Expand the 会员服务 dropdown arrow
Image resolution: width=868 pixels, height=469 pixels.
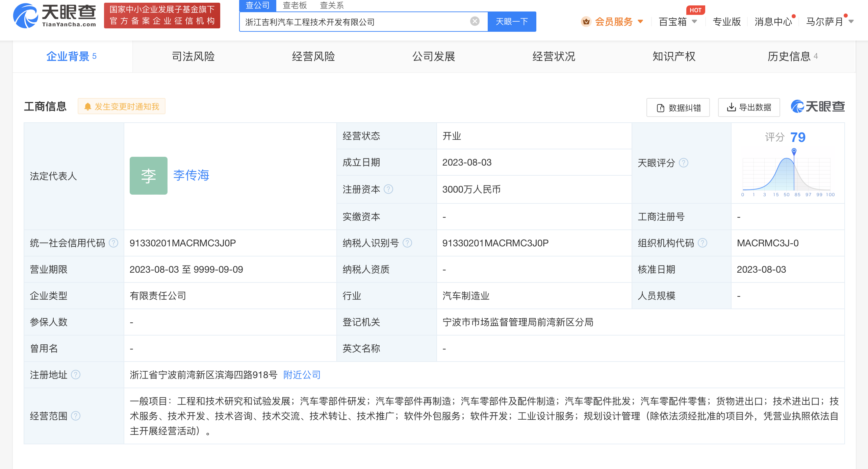coord(640,22)
